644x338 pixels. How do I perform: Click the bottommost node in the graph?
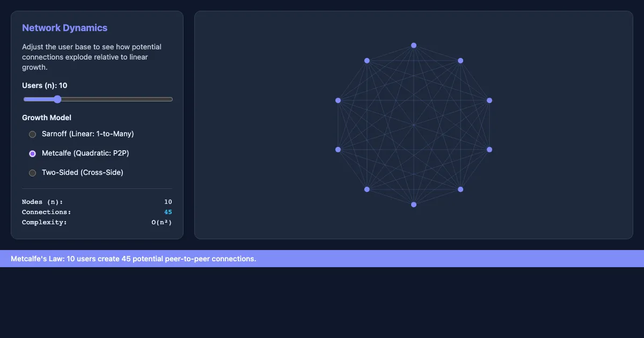414,204
